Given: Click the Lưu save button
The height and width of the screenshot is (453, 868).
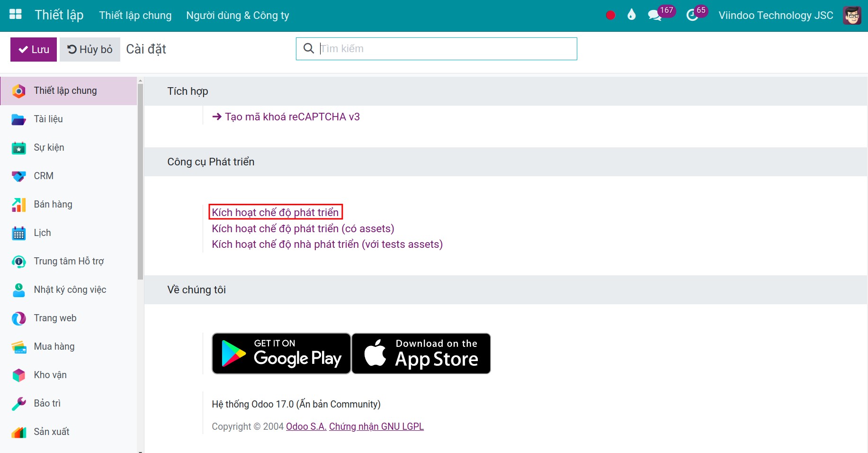Looking at the screenshot, I should coord(34,49).
